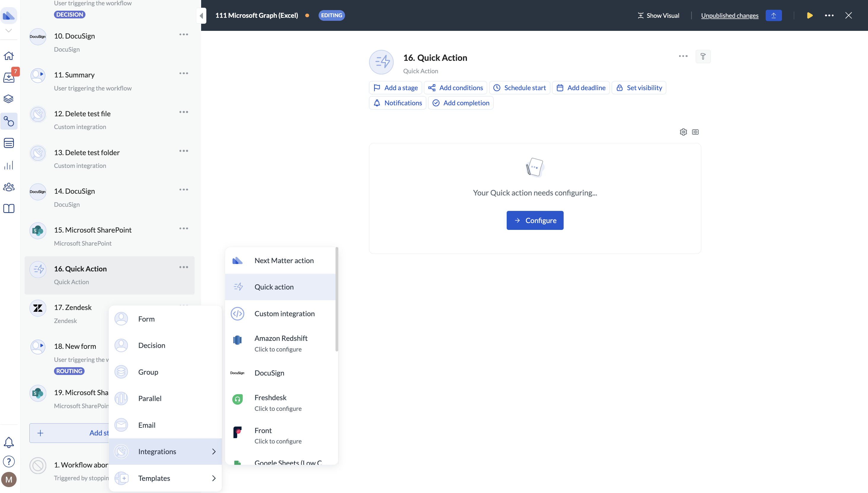Click the notifications bell icon in sidebar
This screenshot has width=868, height=493.
(x=9, y=442)
